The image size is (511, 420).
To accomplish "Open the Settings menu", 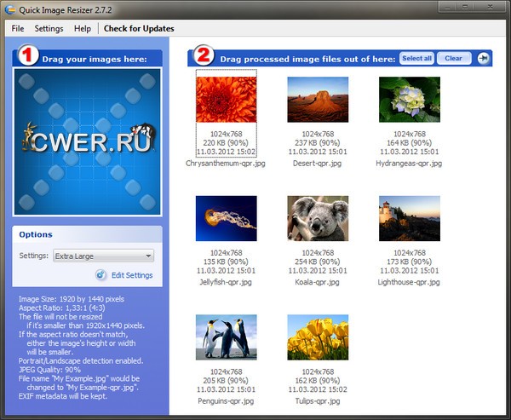I will pyautogui.click(x=49, y=28).
